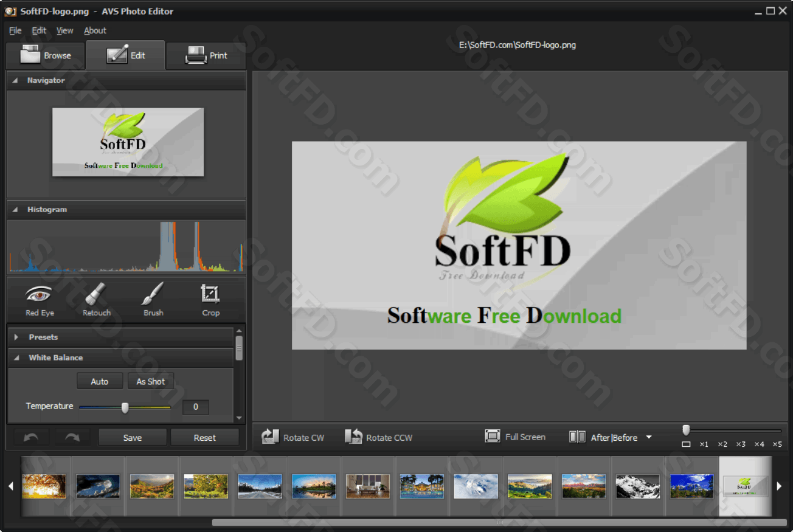Click the Rotate CW icon

click(271, 437)
